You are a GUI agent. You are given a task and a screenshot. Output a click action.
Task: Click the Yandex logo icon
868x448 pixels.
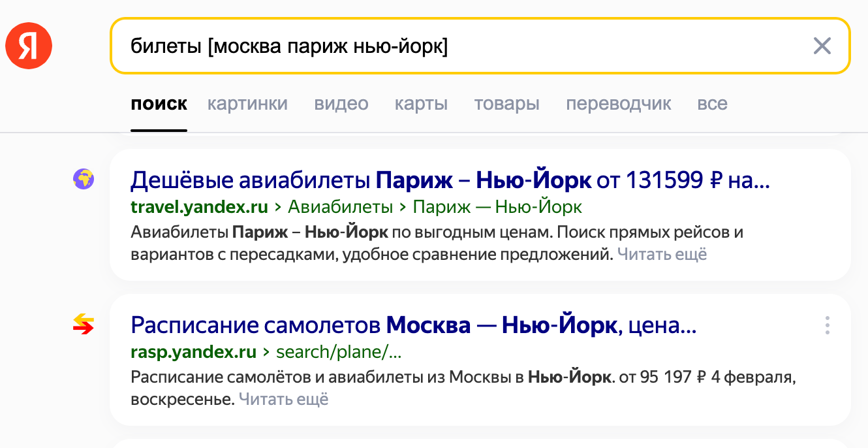[28, 45]
